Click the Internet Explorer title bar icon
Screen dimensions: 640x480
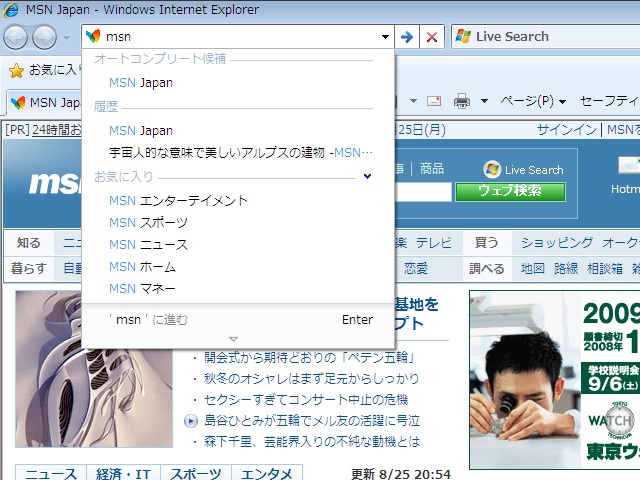(x=11, y=10)
